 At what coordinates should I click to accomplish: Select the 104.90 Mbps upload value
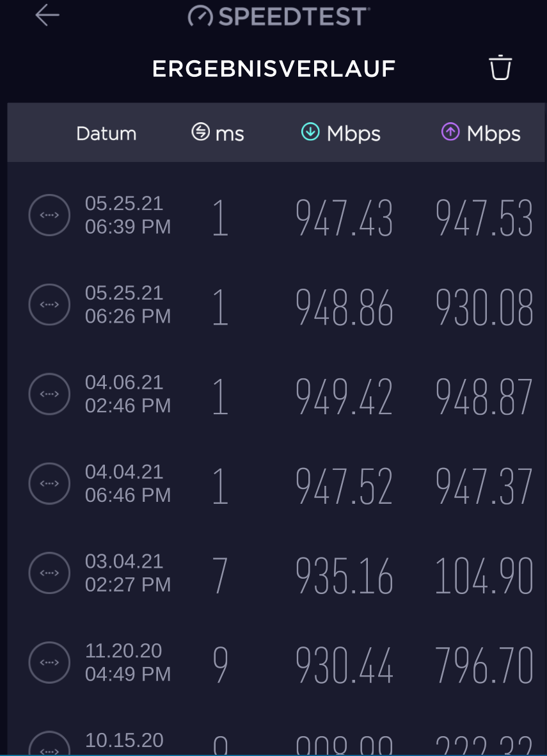tap(484, 576)
